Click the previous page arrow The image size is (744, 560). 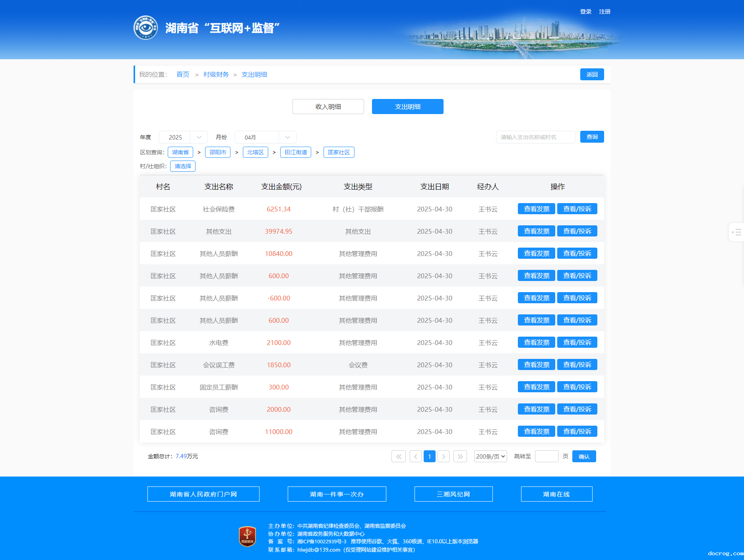coord(415,456)
